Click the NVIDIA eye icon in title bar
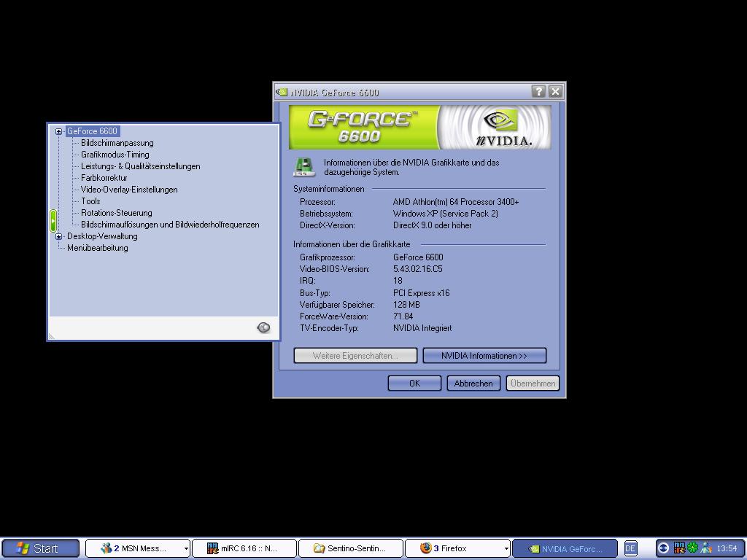This screenshot has width=747, height=560. point(282,91)
